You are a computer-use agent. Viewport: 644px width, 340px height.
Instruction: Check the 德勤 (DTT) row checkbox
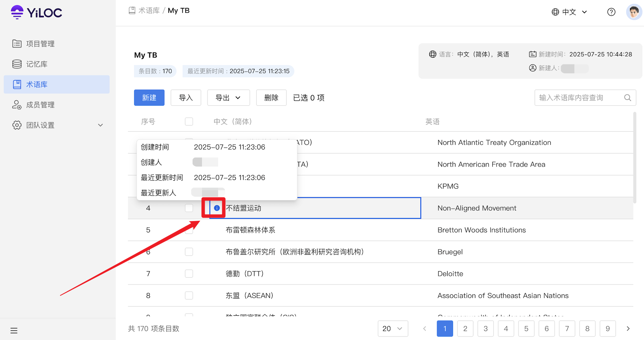(189, 274)
